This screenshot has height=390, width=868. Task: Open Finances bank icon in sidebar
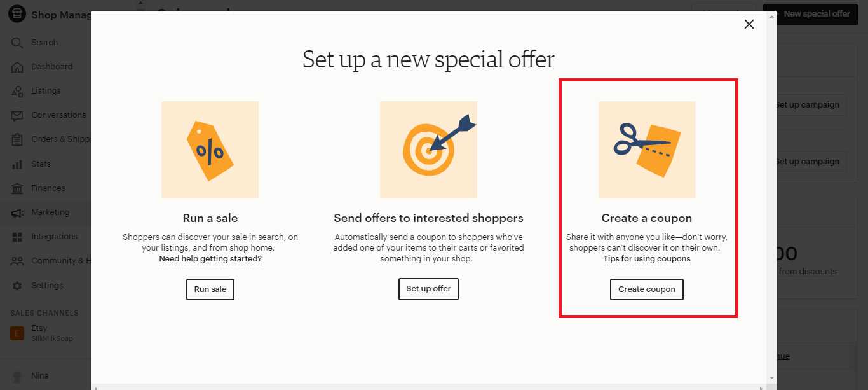[x=17, y=188]
